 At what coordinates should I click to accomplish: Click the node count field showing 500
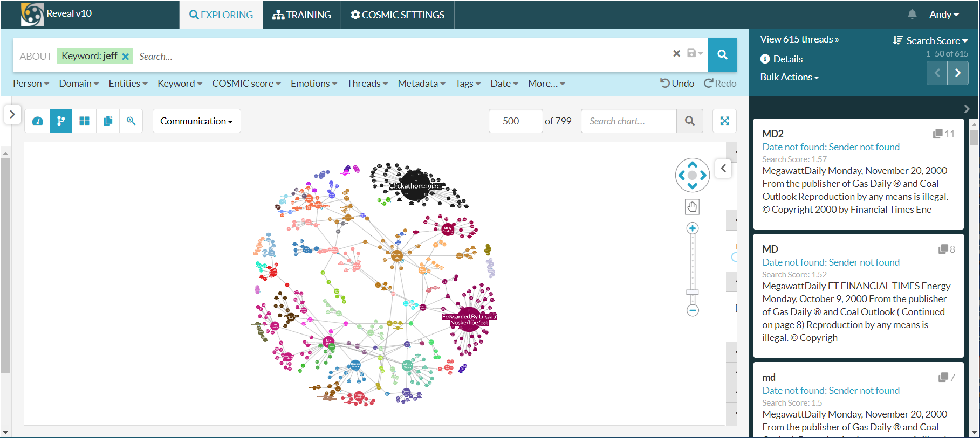pos(516,121)
